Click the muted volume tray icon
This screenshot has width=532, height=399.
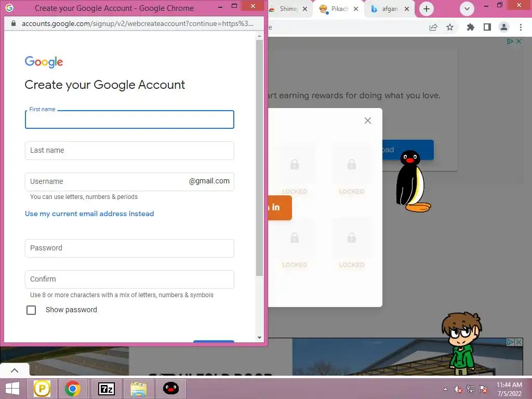coord(458,389)
